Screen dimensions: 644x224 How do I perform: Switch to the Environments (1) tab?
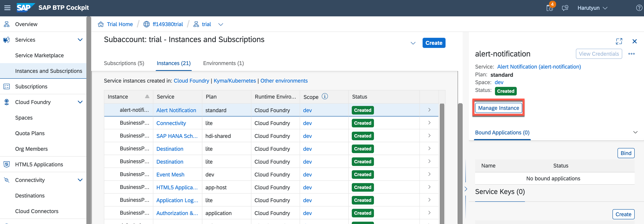coord(223,63)
